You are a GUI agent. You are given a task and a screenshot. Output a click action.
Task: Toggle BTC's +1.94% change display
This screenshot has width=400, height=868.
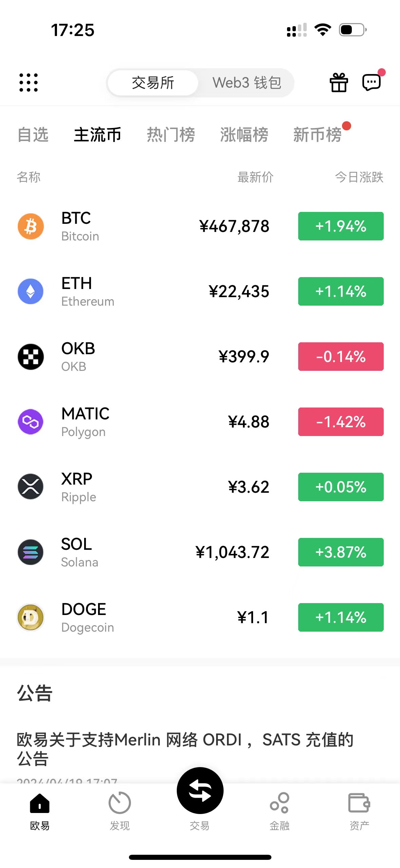tap(341, 226)
